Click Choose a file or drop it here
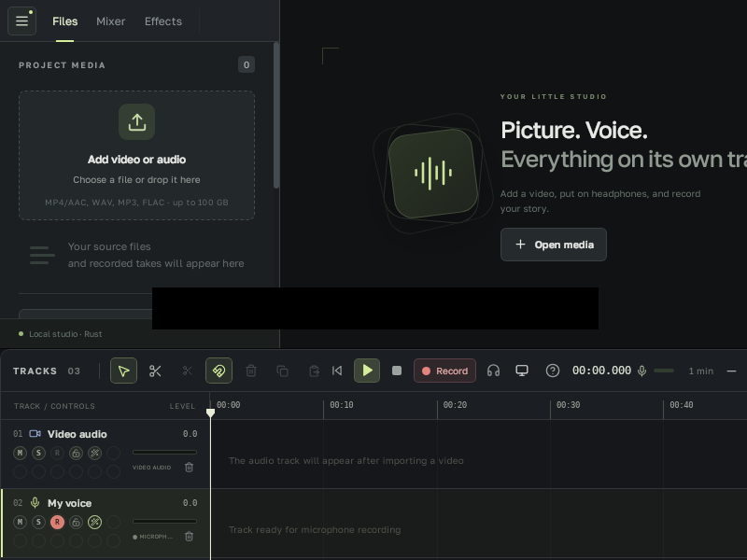This screenshot has width=747, height=560. 136,179
